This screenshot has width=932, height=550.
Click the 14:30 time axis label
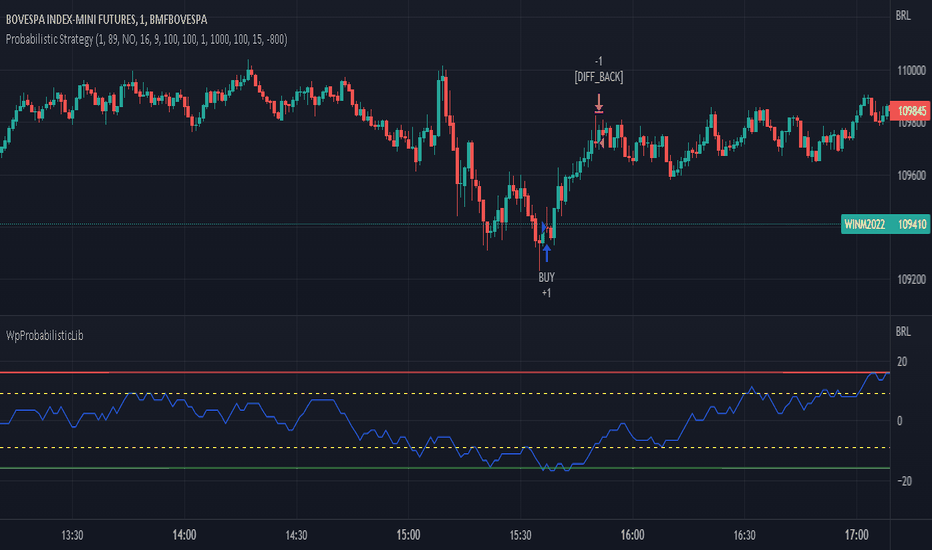[x=296, y=535]
